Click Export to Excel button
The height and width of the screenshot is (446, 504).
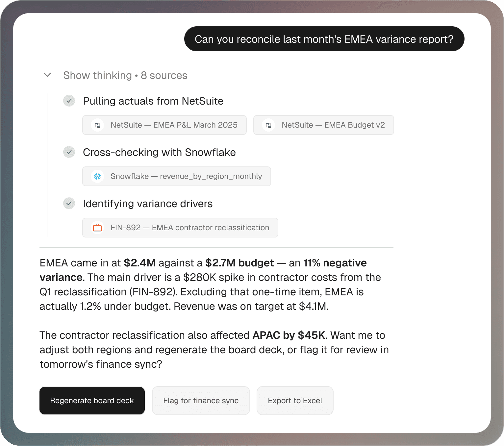point(295,401)
